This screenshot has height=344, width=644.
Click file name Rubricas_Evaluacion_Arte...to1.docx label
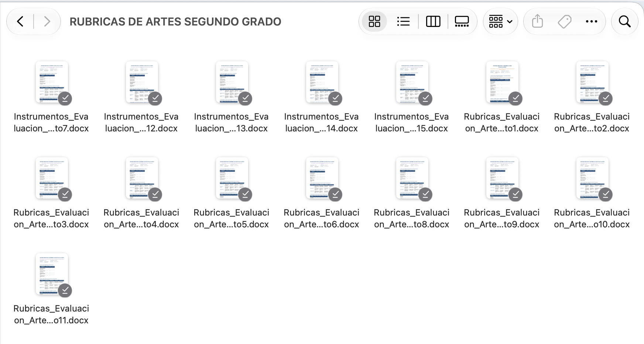(502, 123)
